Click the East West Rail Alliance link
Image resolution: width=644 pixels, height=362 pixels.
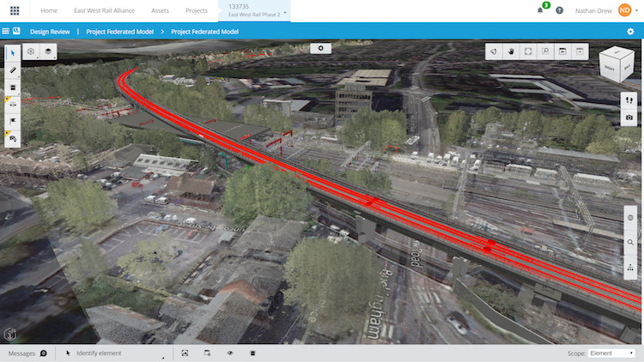click(x=103, y=10)
